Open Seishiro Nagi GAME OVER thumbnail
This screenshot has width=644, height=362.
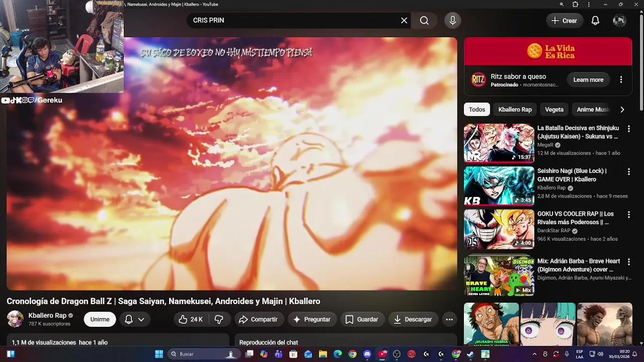[x=499, y=186]
